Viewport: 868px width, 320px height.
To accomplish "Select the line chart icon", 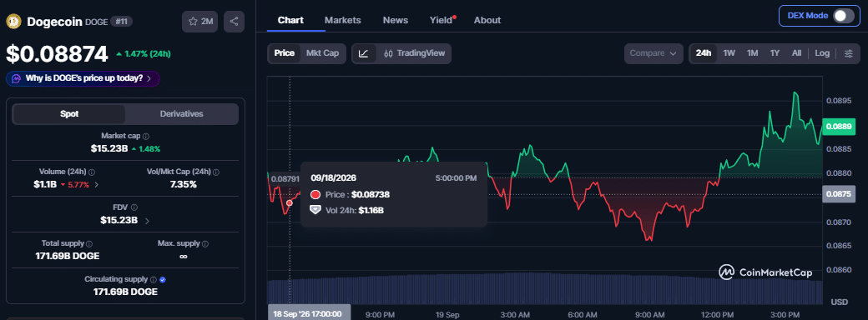I will pos(364,53).
